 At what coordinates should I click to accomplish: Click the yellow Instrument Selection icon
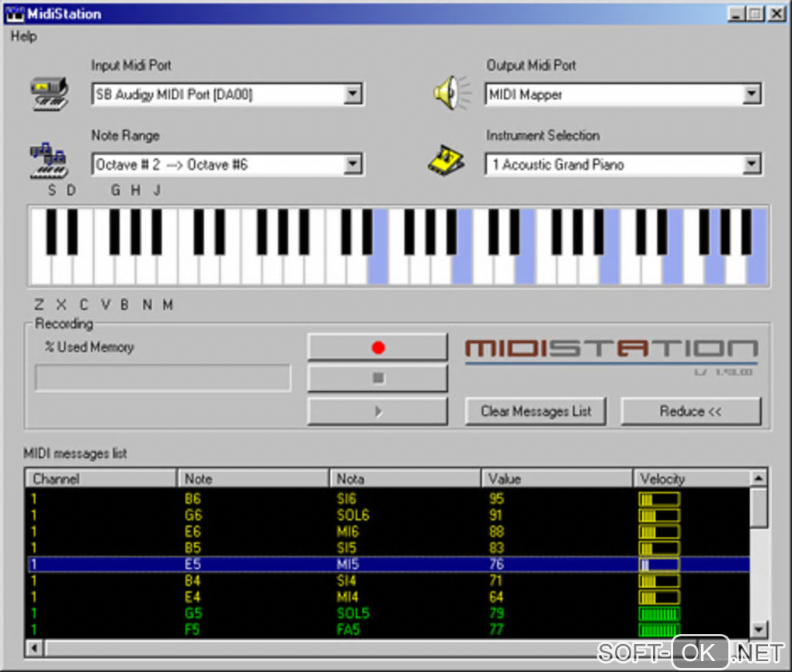[446, 161]
